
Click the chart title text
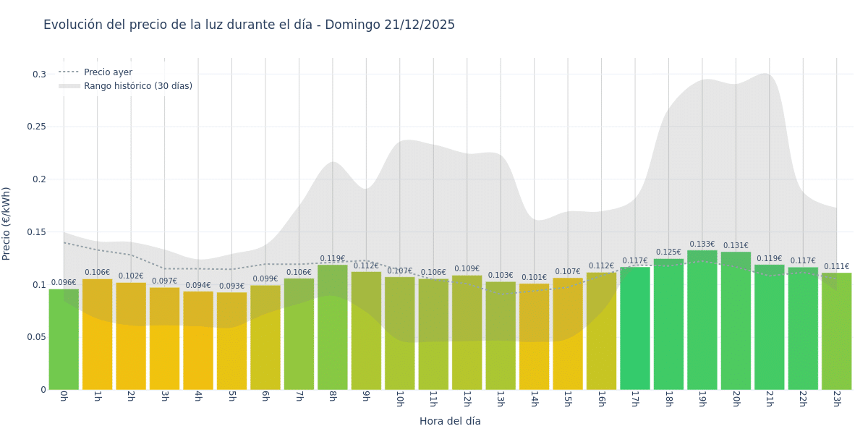(249, 25)
